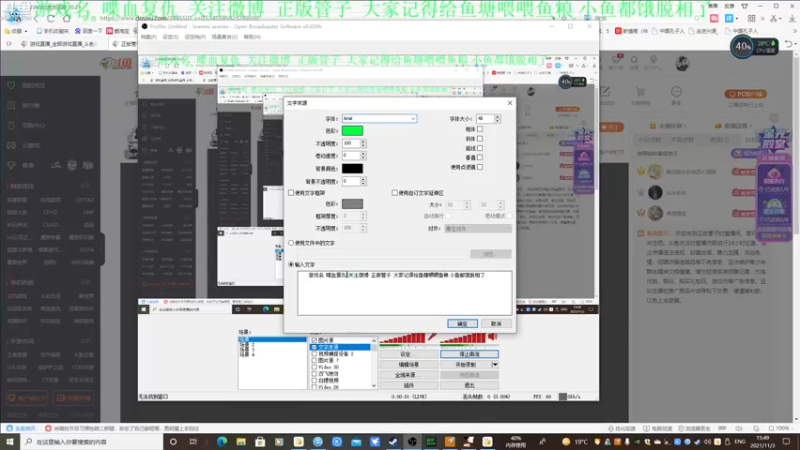Select the enter-text (输入文字) radio button
This screenshot has height=450, width=800.
click(x=291, y=264)
